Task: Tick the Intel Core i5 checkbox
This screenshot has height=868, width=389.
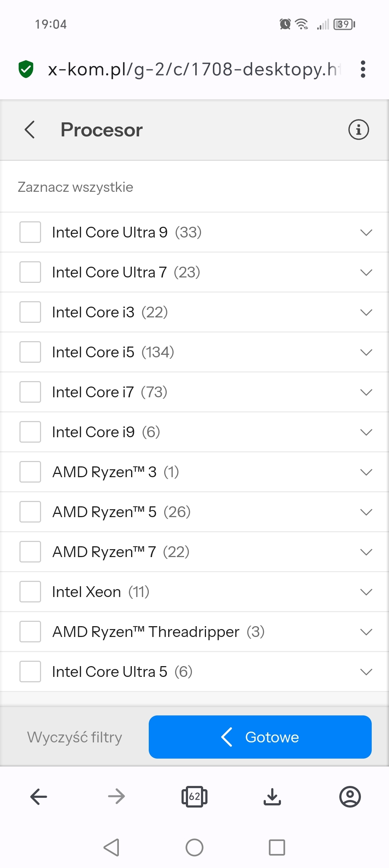Action: [x=30, y=352]
